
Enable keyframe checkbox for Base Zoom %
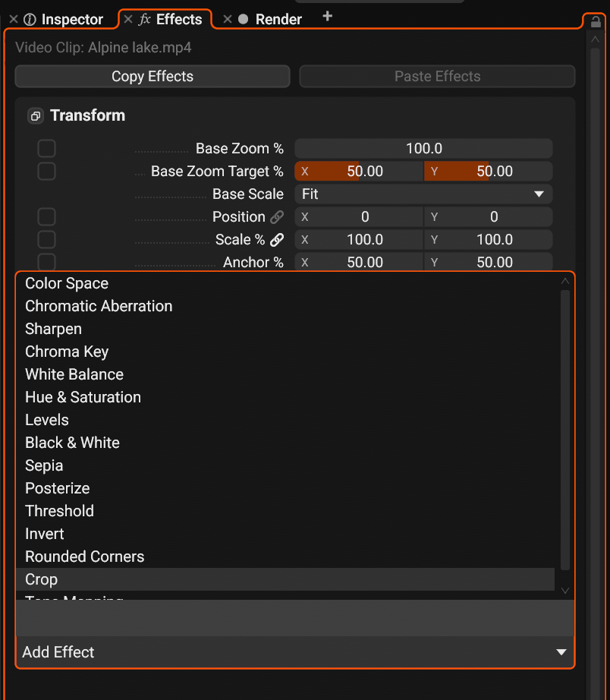(x=46, y=149)
